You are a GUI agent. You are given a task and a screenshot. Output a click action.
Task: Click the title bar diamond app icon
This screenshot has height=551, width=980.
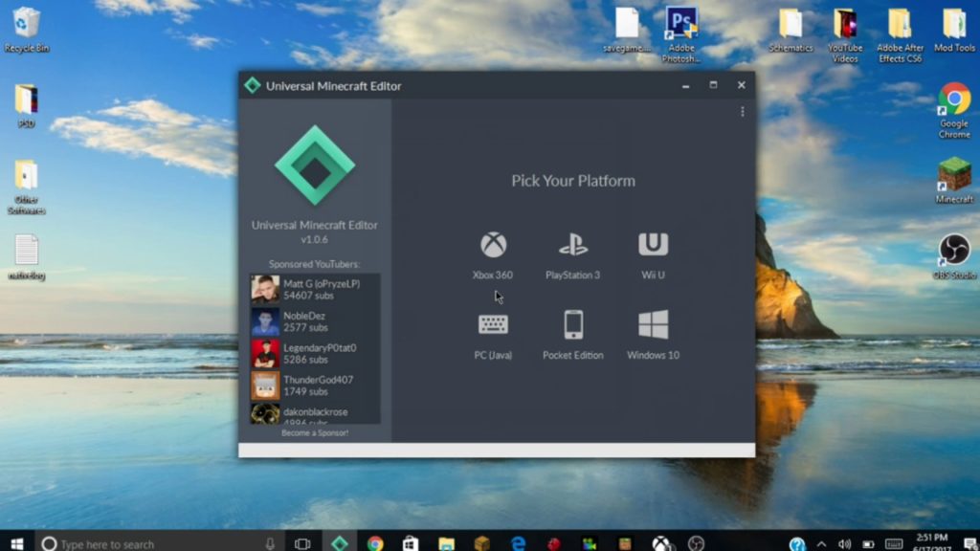253,85
